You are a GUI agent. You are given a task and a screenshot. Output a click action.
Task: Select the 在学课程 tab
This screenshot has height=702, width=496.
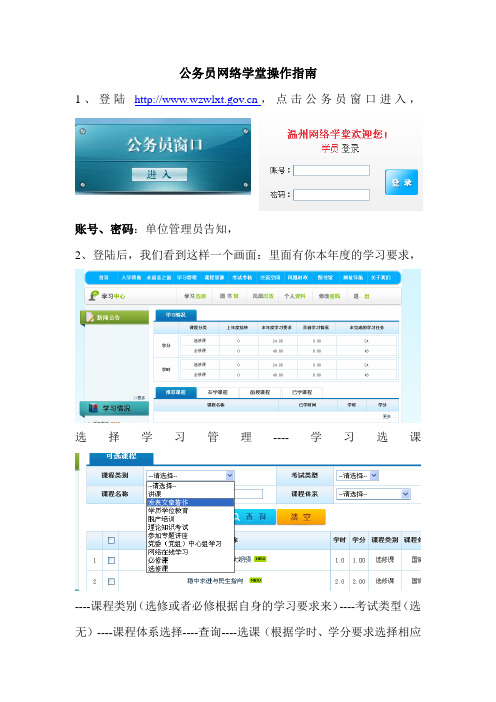point(218,392)
